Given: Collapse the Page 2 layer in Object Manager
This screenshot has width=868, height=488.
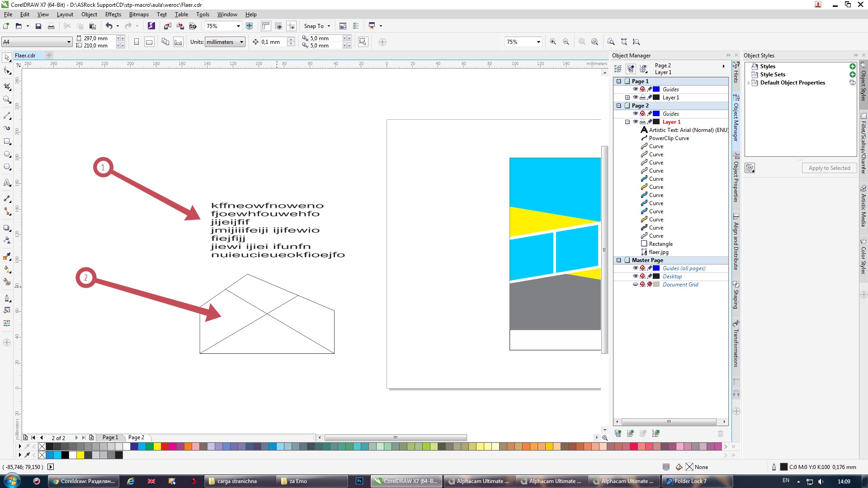Looking at the screenshot, I should (619, 105).
